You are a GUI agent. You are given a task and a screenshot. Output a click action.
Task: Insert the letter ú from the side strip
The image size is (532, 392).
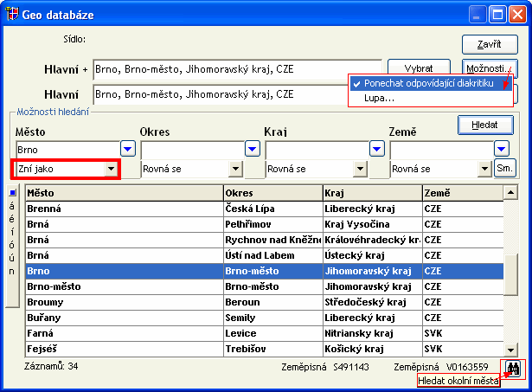(x=12, y=258)
